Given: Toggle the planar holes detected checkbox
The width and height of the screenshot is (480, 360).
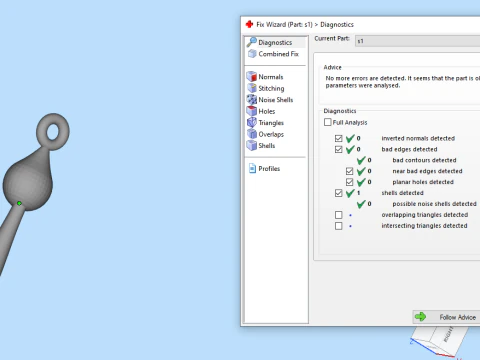Looking at the screenshot, I should pos(349,182).
